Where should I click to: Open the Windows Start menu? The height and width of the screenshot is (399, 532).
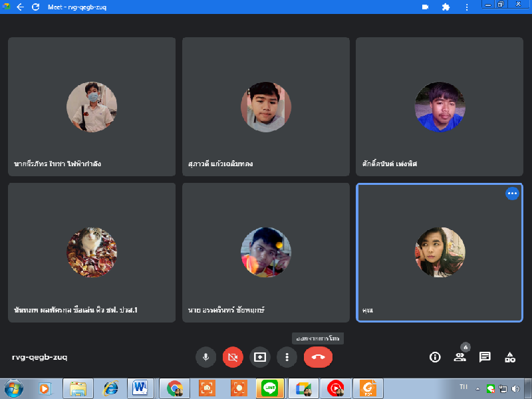pos(13,388)
